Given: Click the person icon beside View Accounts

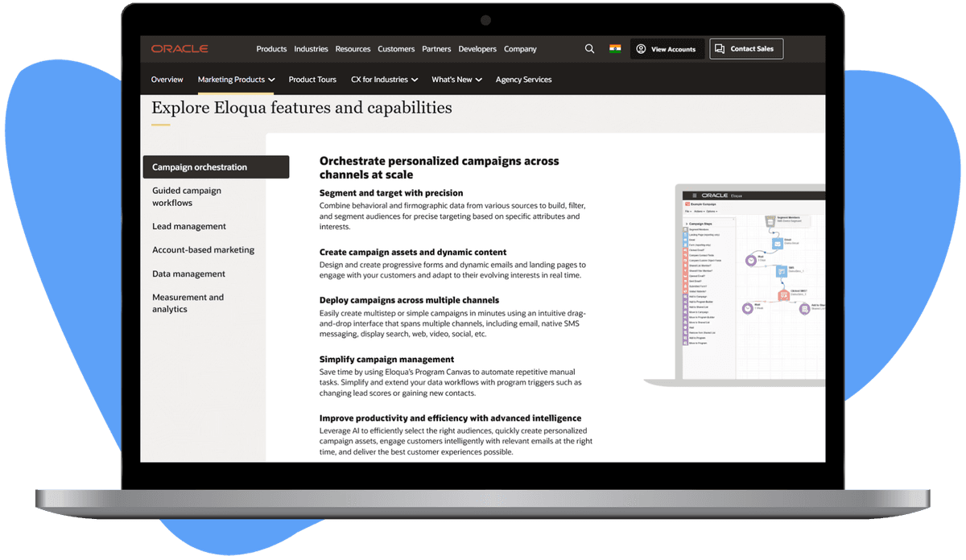Looking at the screenshot, I should click(640, 49).
